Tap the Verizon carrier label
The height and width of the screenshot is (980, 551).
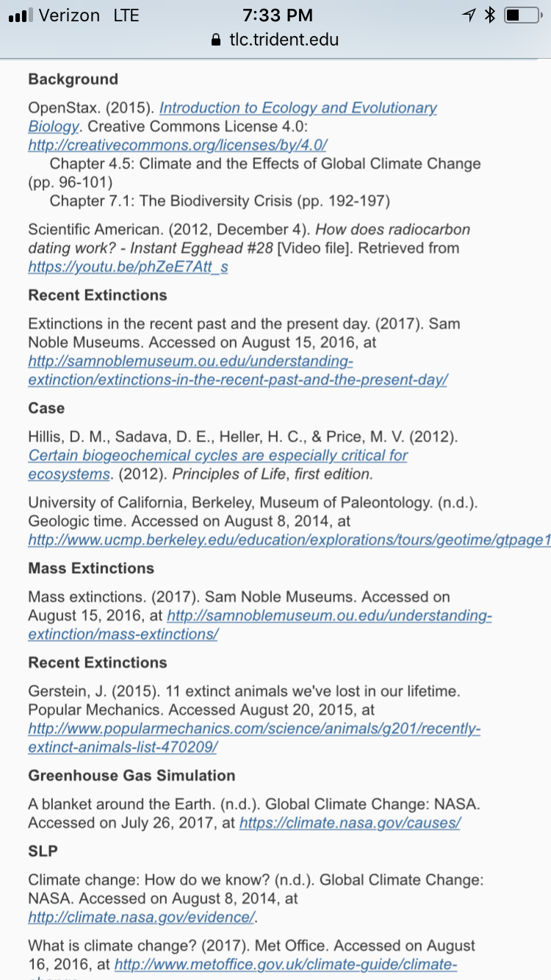coord(69,15)
